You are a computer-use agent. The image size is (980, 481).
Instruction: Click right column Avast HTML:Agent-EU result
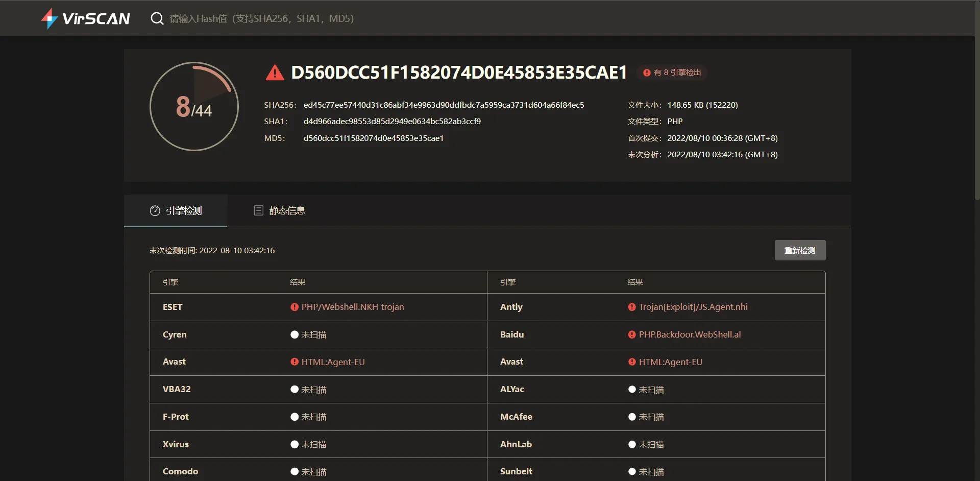(x=670, y=362)
